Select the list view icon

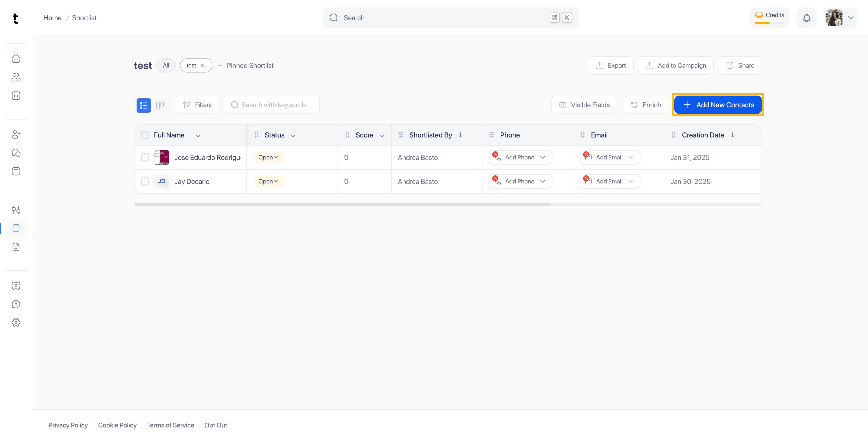pos(143,105)
